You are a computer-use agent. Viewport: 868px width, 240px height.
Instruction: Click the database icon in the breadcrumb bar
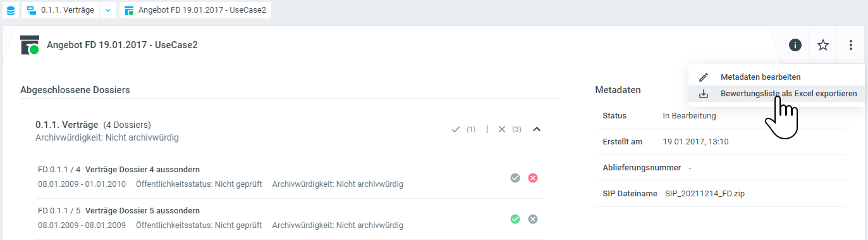pos(9,10)
